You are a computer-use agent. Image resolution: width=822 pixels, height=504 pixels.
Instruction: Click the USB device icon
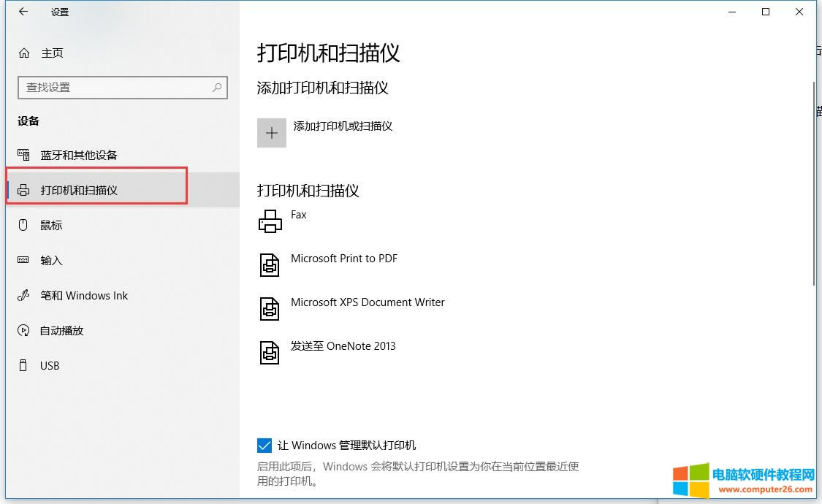point(23,365)
